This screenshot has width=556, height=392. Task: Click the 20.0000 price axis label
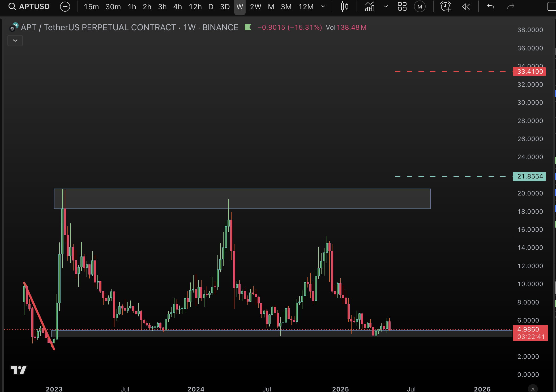point(530,193)
